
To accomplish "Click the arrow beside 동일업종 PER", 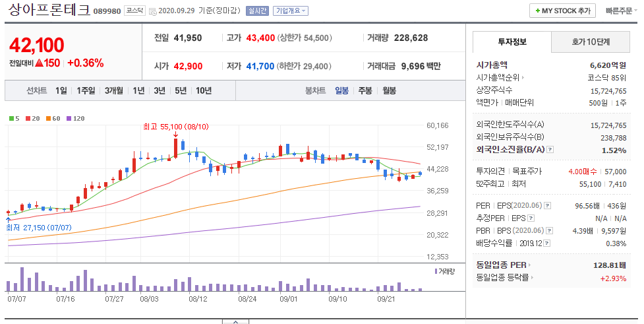I will [530, 265].
